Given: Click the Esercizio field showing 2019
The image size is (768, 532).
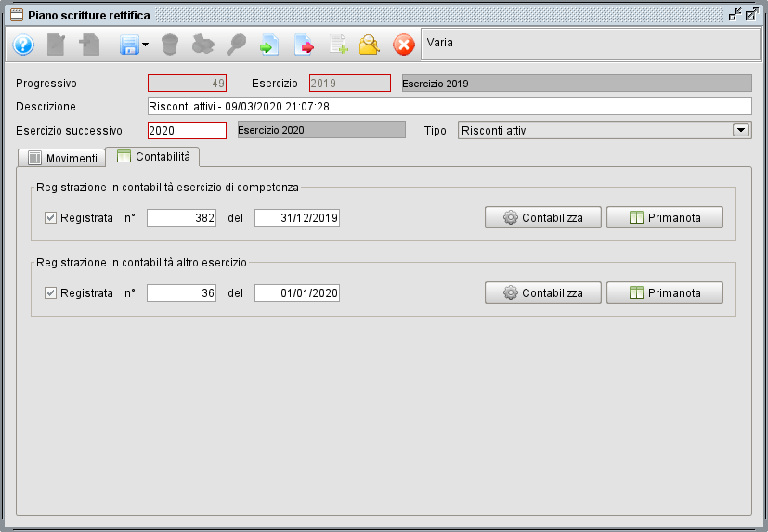Looking at the screenshot, I should pos(350,84).
